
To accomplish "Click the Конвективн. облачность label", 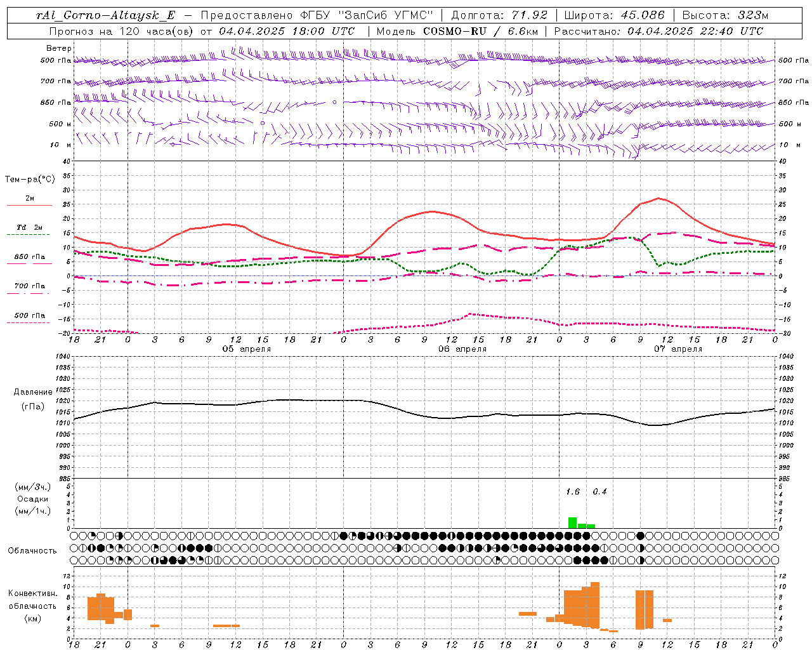I will point(32,600).
